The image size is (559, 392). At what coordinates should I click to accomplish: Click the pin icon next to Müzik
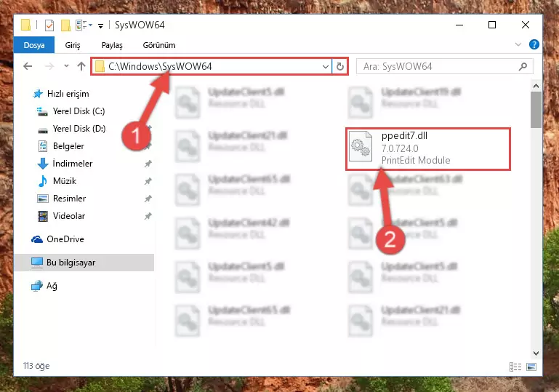click(x=148, y=181)
